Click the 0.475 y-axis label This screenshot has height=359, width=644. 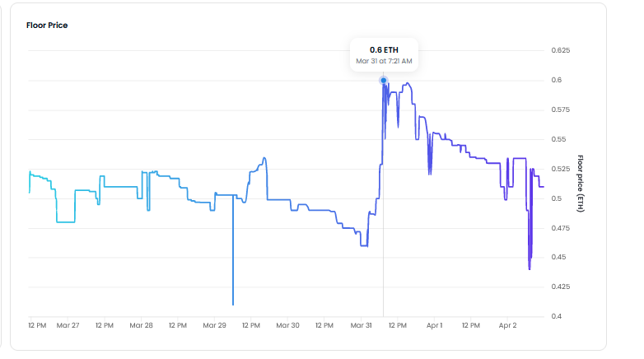tap(561, 228)
